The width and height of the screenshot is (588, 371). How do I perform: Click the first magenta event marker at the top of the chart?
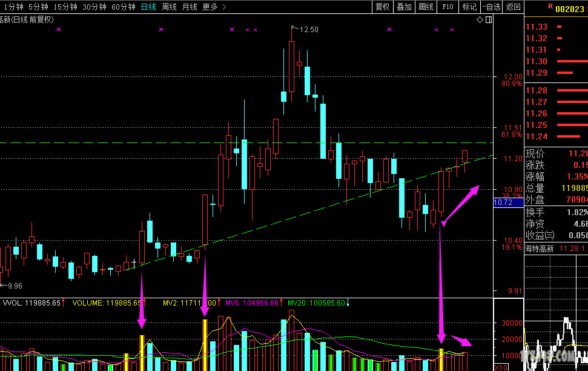click(59, 29)
